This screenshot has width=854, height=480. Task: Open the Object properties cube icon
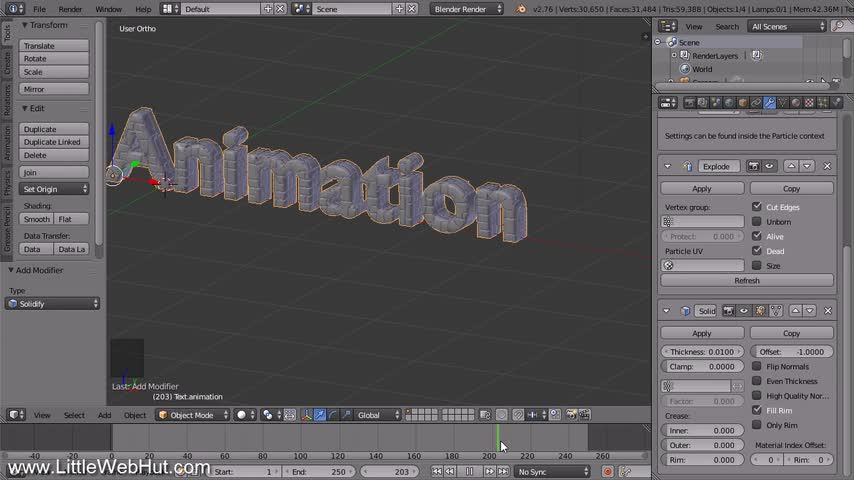(x=743, y=102)
